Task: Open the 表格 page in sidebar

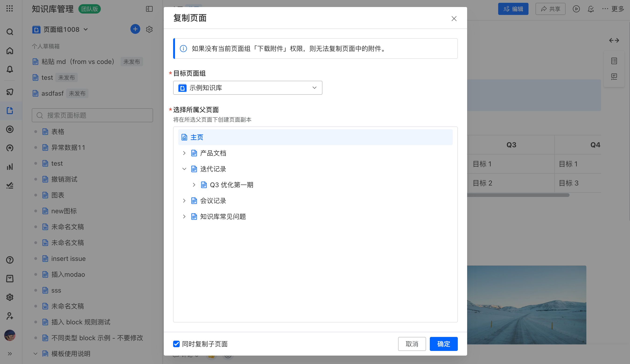Action: pyautogui.click(x=57, y=132)
